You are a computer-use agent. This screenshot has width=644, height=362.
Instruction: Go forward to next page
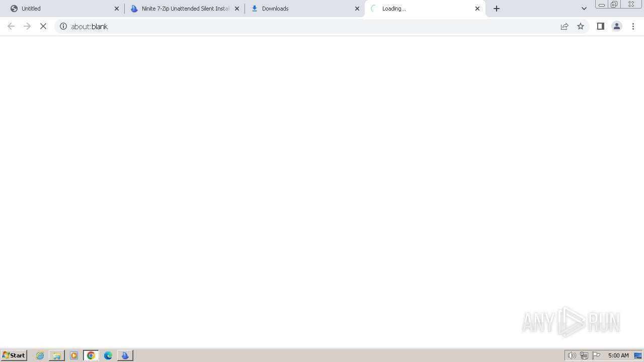pyautogui.click(x=27, y=26)
